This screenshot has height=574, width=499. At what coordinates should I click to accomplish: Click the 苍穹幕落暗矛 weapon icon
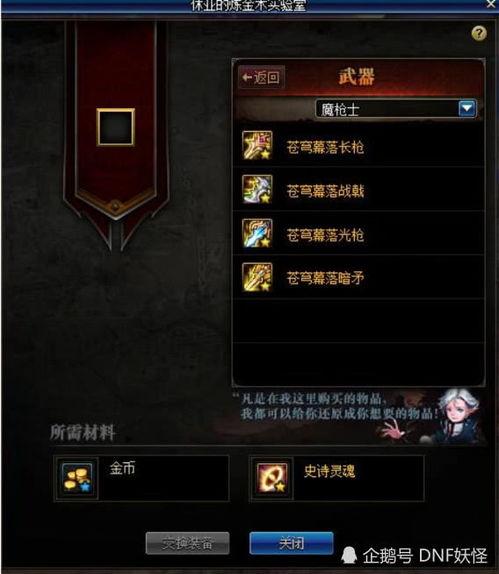tap(257, 277)
